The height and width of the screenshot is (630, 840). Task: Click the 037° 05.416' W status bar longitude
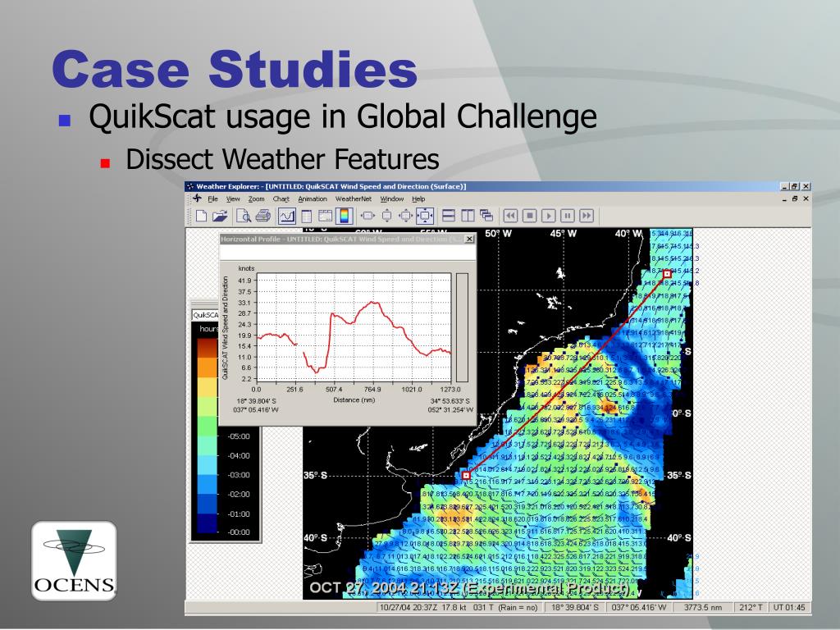click(x=638, y=608)
